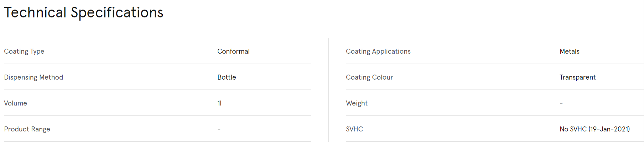
Task: Click the vertical divider between specification columns
Action: (x=328, y=90)
